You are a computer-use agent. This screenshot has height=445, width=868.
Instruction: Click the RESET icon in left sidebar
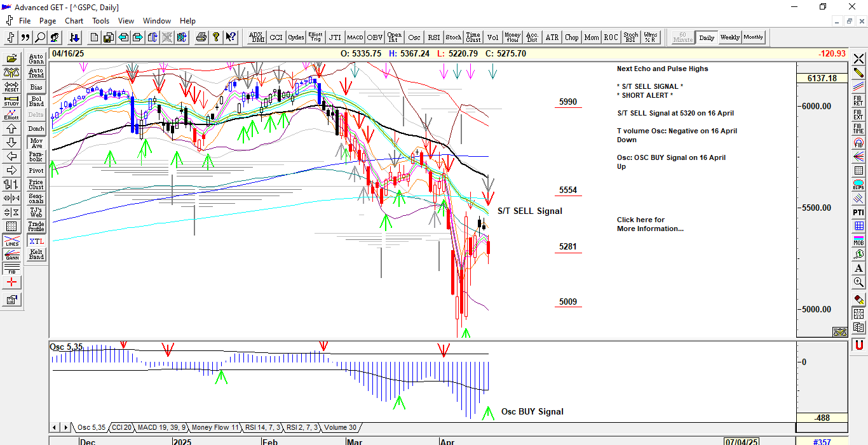click(11, 86)
